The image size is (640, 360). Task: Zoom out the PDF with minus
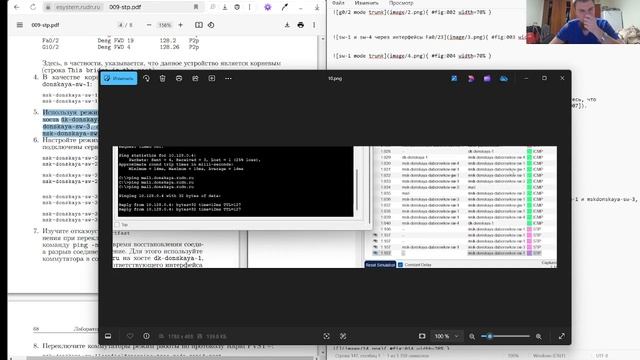coord(149,25)
